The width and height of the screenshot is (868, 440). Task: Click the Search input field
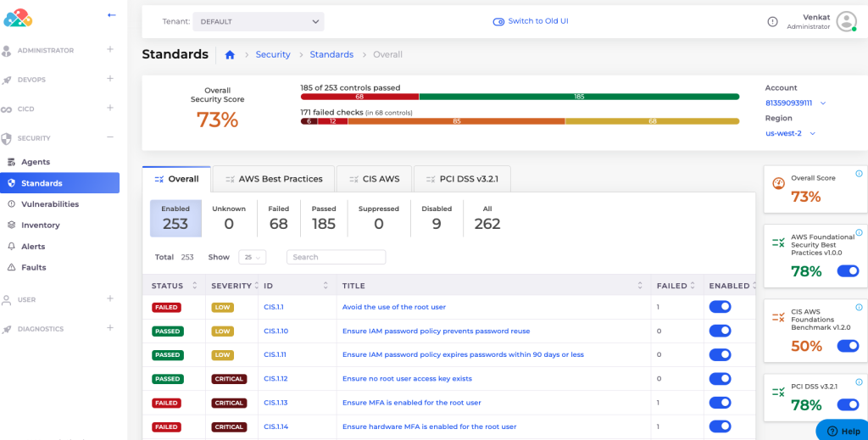(x=336, y=257)
